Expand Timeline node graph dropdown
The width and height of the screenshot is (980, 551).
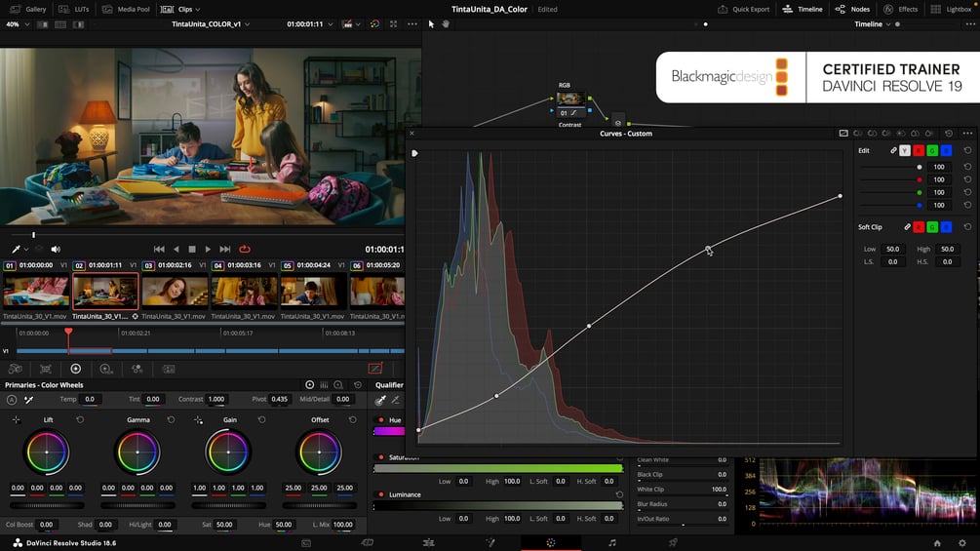888,24
